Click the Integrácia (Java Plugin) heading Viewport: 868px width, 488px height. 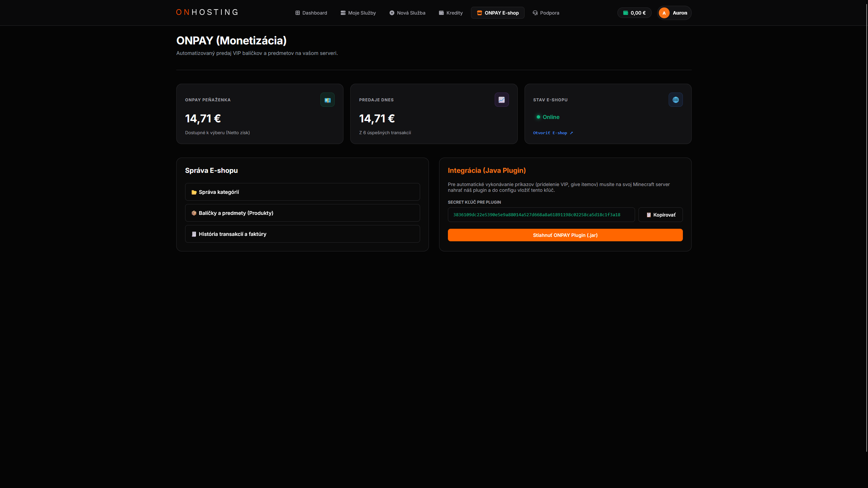[x=487, y=170]
